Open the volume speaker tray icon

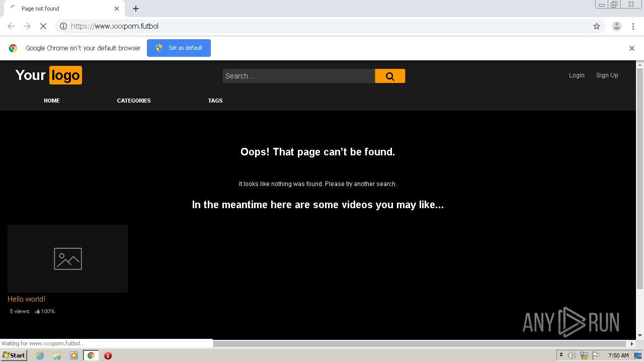pyautogui.click(x=572, y=355)
